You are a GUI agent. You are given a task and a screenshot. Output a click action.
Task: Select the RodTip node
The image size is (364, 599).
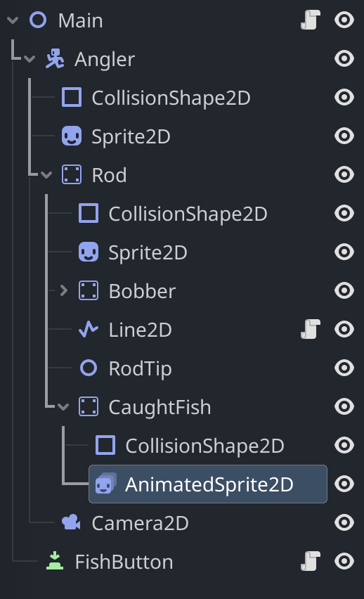[140, 368]
